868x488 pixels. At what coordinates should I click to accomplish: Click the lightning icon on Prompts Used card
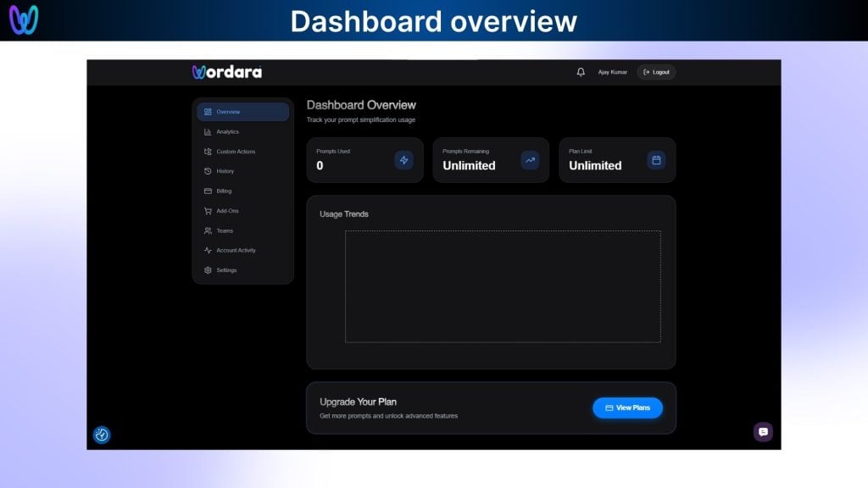point(404,160)
